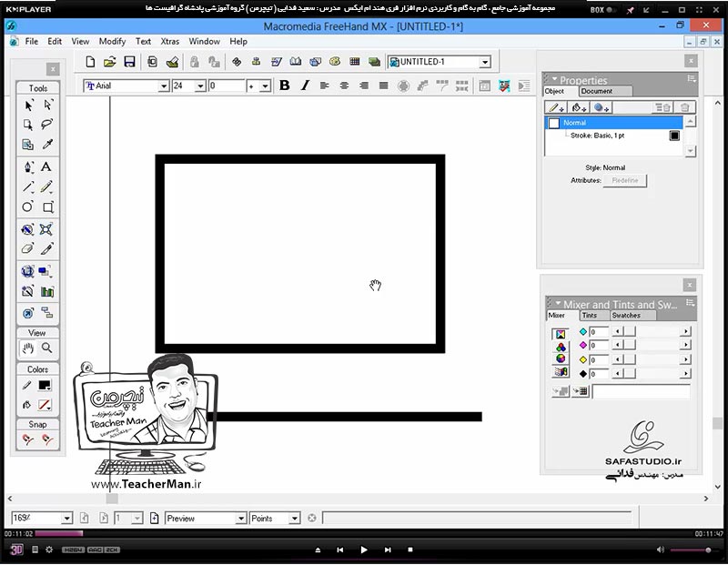
Task: Add a new fill in Properties panel
Action: [578, 107]
